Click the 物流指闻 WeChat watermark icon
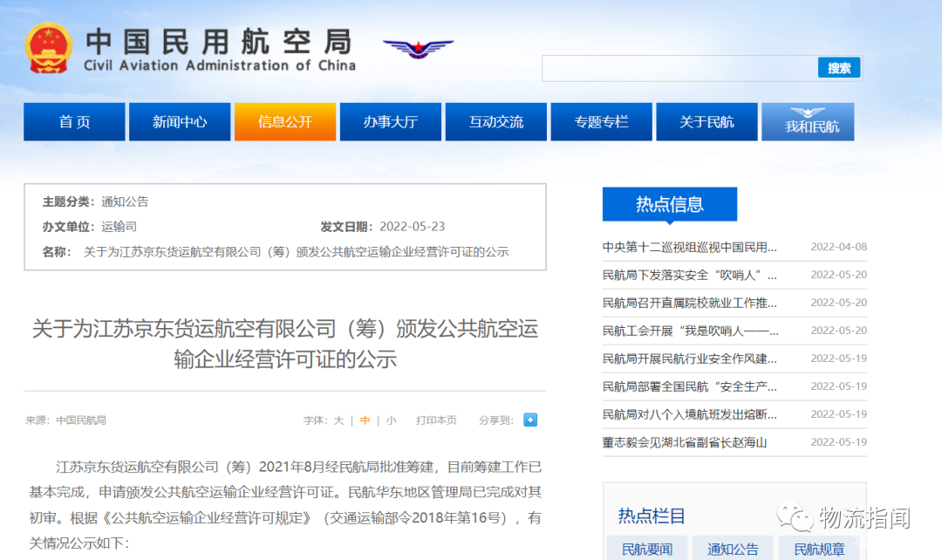 795,516
